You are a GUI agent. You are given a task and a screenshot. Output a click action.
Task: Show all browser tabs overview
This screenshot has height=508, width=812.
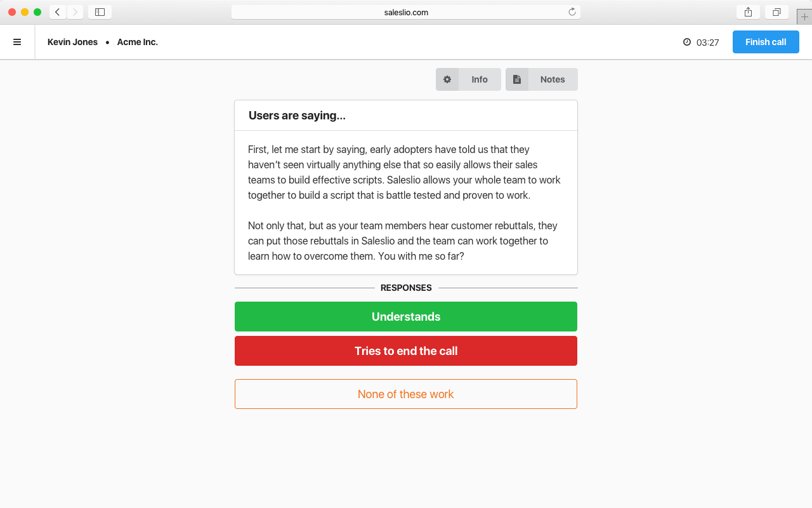[776, 12]
